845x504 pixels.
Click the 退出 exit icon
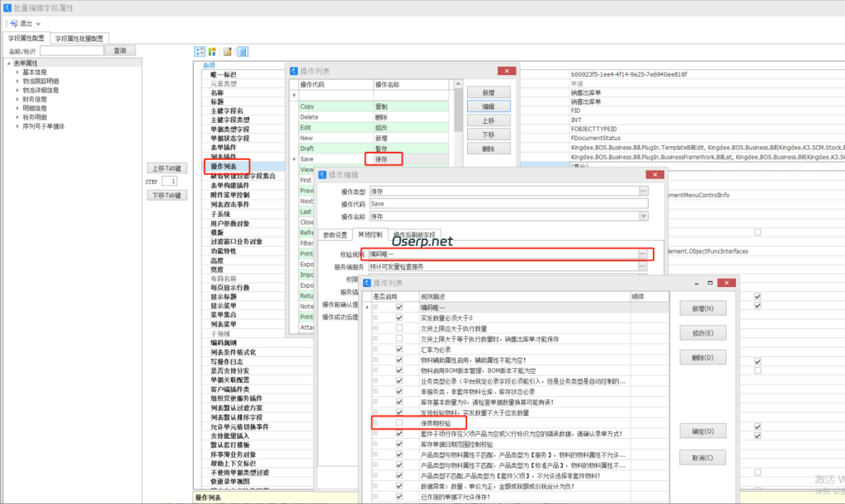[x=14, y=23]
